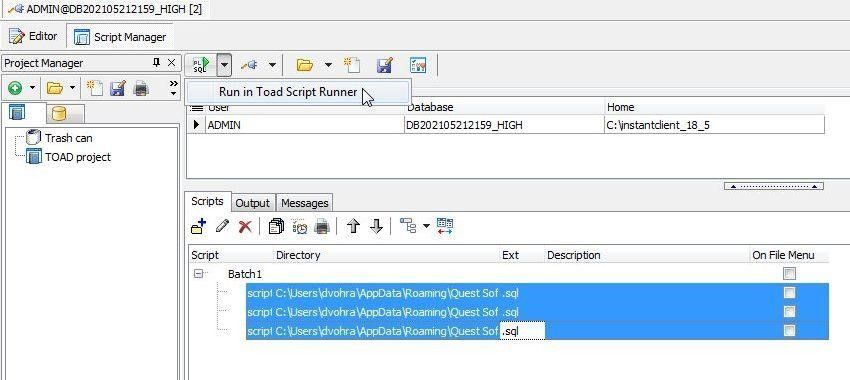Open the checklist options icon in the Script Manager toolbar

[x=417, y=66]
